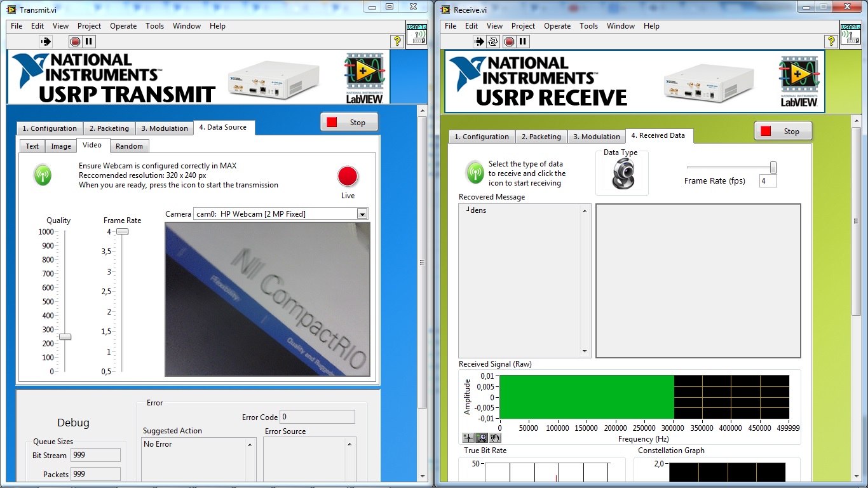Open Edit menu in Receive.vi
868x488 pixels.
coord(471,26)
